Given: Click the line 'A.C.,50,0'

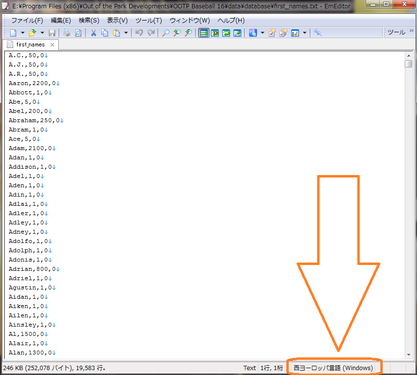Looking at the screenshot, I should 28,56.
